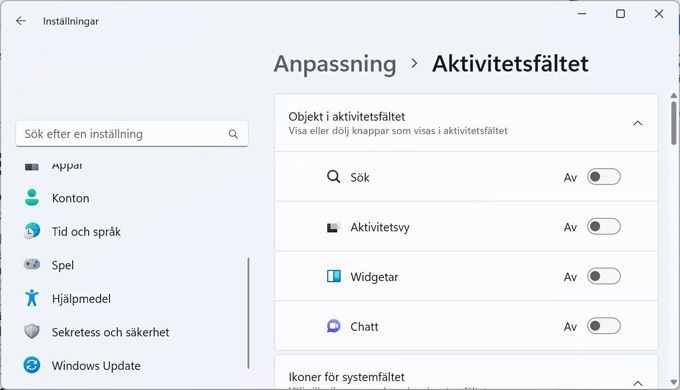Click the main panel vertical scrollbar
The height and width of the screenshot is (390, 680).
(x=673, y=124)
